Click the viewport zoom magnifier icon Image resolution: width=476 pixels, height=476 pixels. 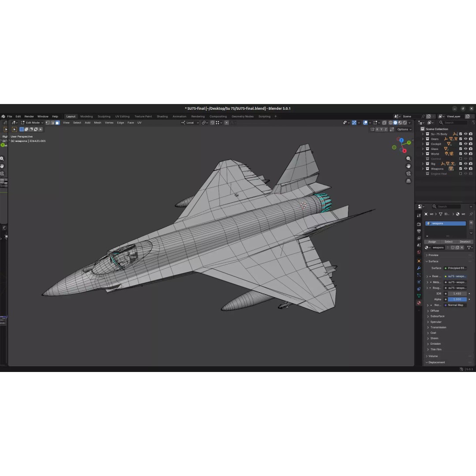tap(409, 159)
